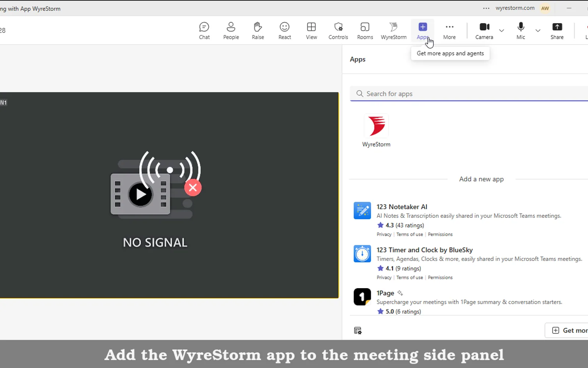Click the 123 Timer and Clock icon
The width and height of the screenshot is (588, 368).
(x=362, y=254)
